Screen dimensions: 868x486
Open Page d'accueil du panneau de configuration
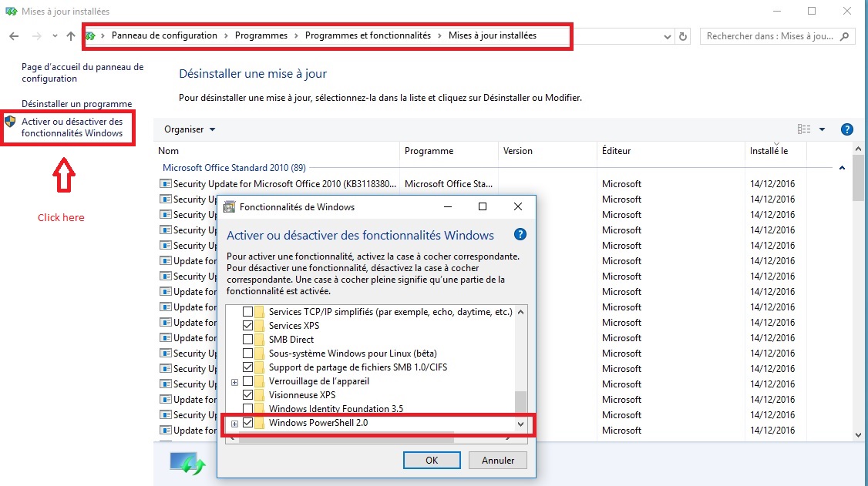pyautogui.click(x=82, y=72)
